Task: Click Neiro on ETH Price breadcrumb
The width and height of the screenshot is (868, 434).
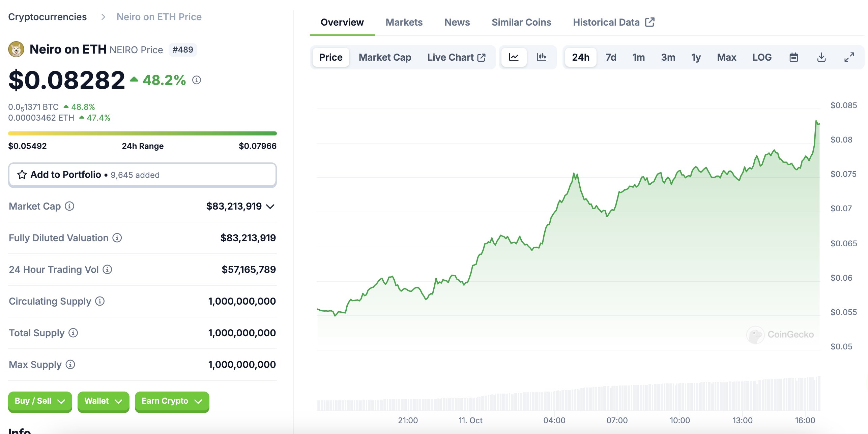Action: pyautogui.click(x=159, y=17)
